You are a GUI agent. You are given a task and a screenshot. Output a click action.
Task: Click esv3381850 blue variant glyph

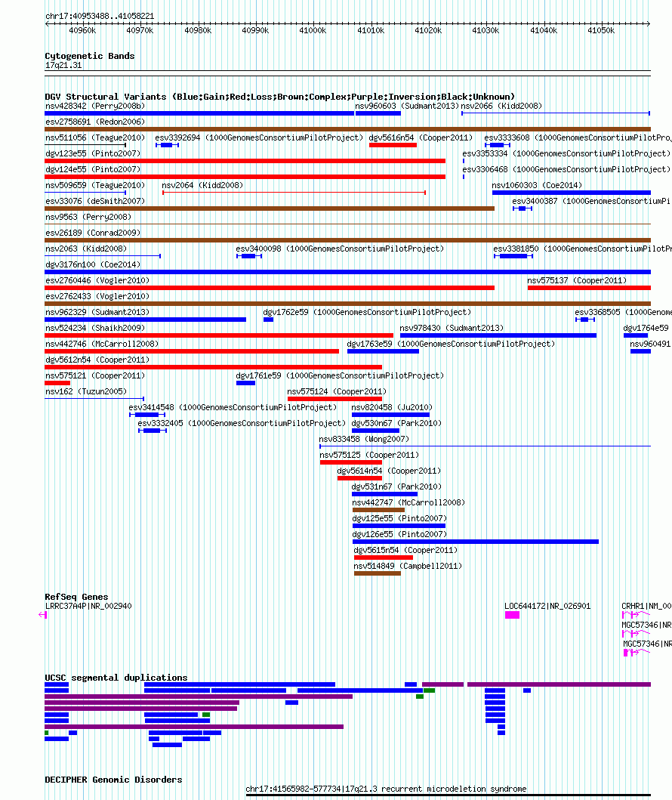click(x=513, y=255)
